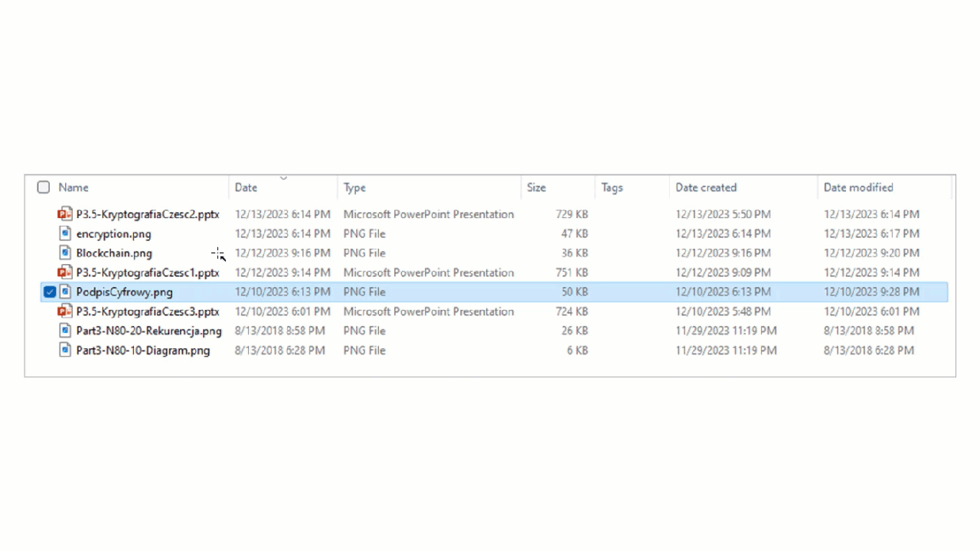This screenshot has width=980, height=551.
Task: Click the image icon for Part3-N80-20-Rekurencja.png
Action: click(64, 331)
